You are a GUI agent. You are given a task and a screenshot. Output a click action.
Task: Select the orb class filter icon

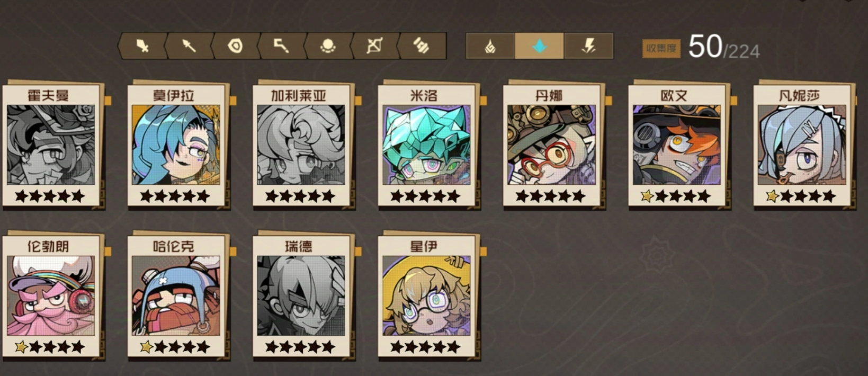pos(328,46)
